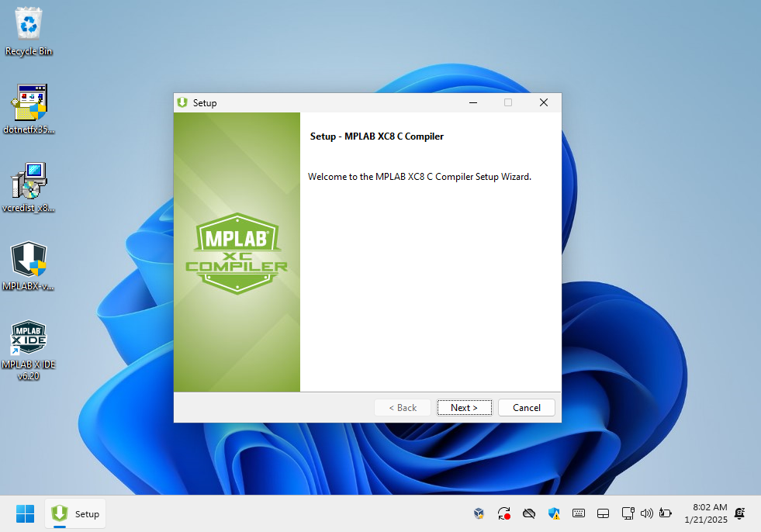
Task: Open the notification bell icon
Action: (x=739, y=513)
